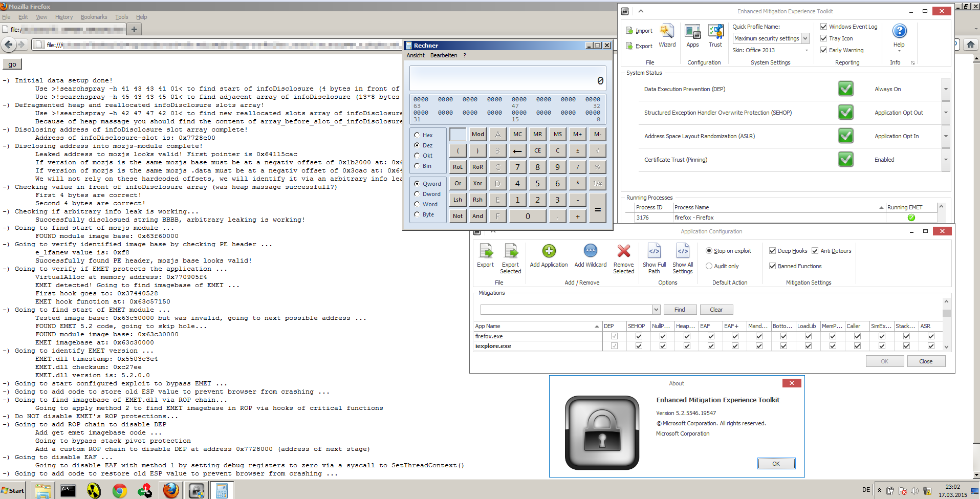This screenshot has width=980, height=499.
Task: Open the Firefox Bookmarks menu
Action: (94, 17)
